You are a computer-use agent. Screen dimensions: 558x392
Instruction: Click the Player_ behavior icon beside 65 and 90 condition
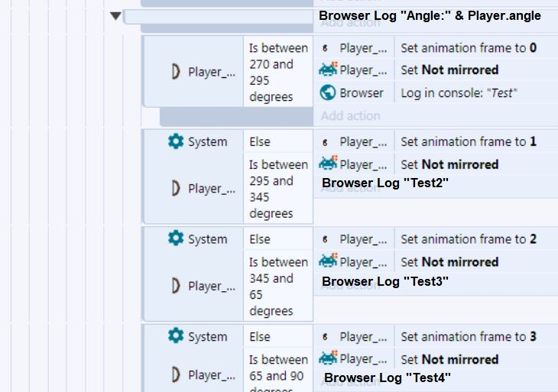point(176,374)
